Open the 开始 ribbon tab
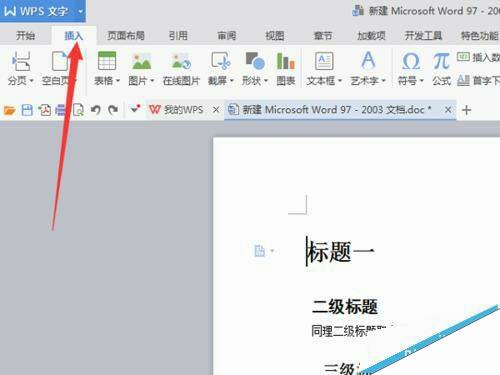 (26, 35)
